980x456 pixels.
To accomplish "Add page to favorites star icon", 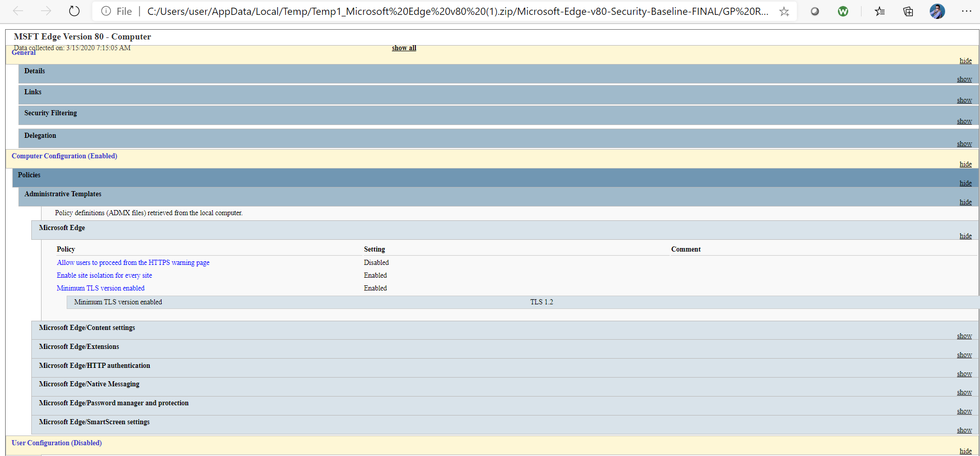I will coord(784,11).
